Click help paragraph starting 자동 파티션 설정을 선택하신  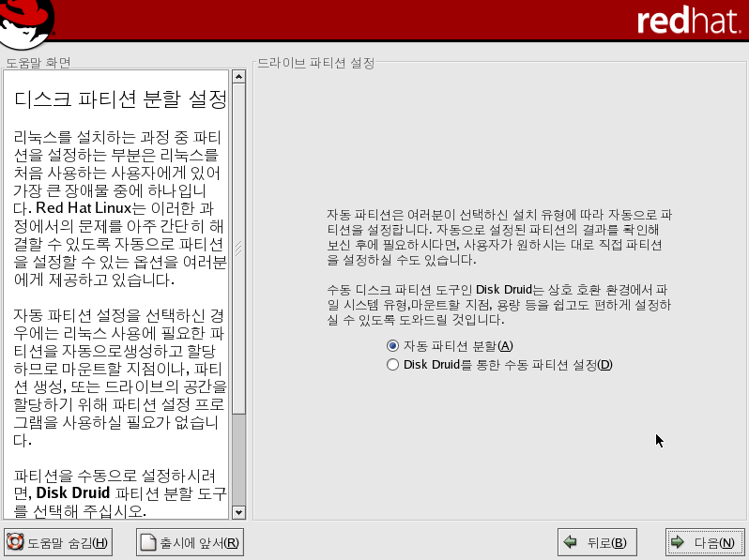pos(120,378)
